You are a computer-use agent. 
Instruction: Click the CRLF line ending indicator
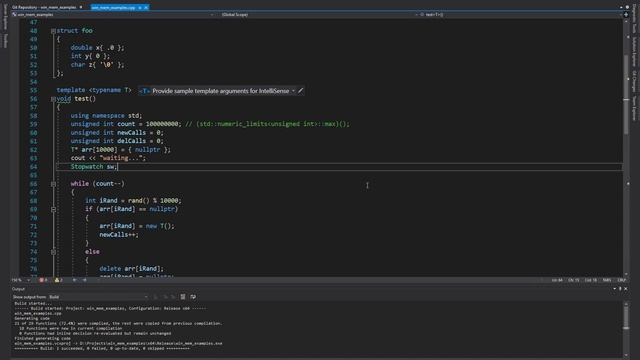click(x=621, y=280)
